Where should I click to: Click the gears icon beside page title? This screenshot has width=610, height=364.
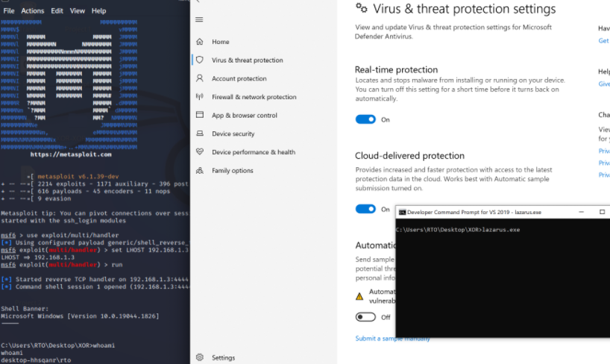pyautogui.click(x=362, y=8)
